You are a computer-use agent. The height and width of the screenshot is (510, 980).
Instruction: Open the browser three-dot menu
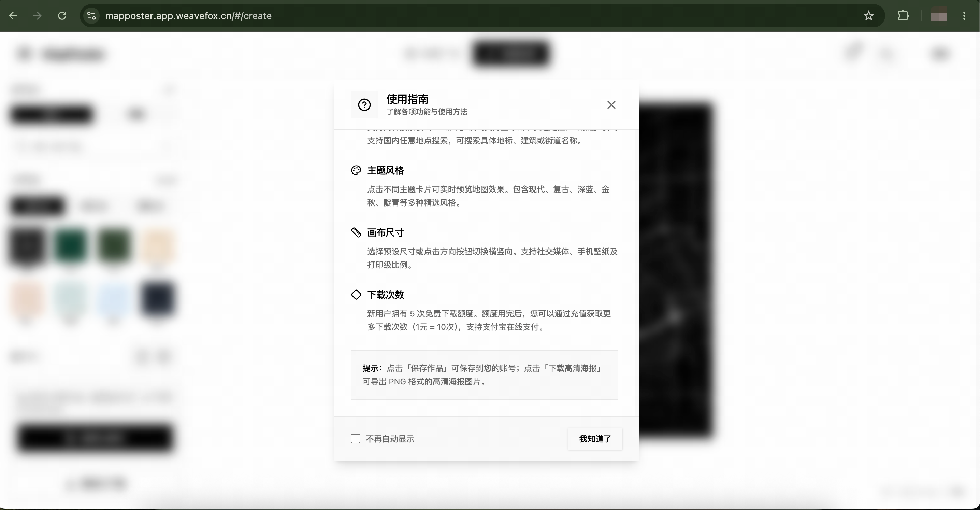point(964,16)
